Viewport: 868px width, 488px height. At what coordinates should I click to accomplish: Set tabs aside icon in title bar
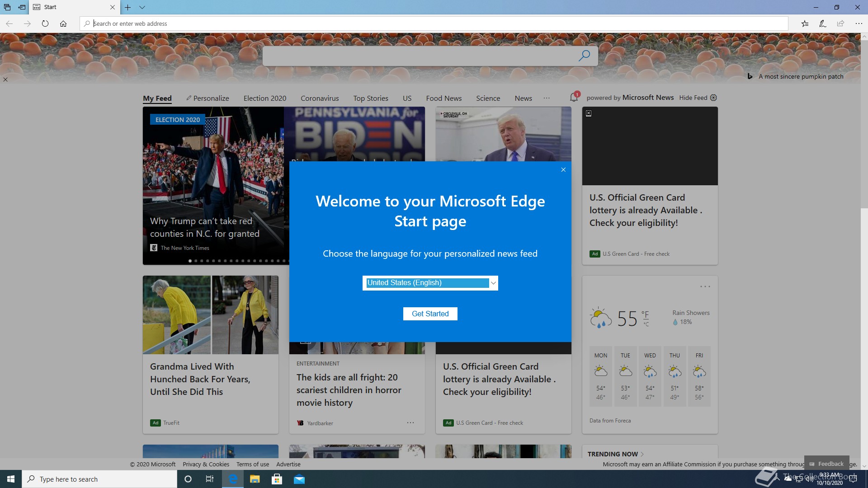(22, 7)
